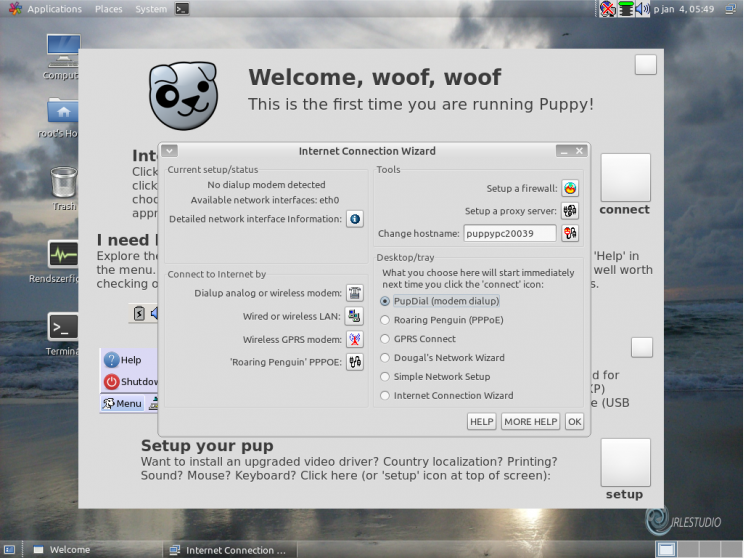Click the clock showing jan 4, 05:49

pyautogui.click(x=684, y=9)
